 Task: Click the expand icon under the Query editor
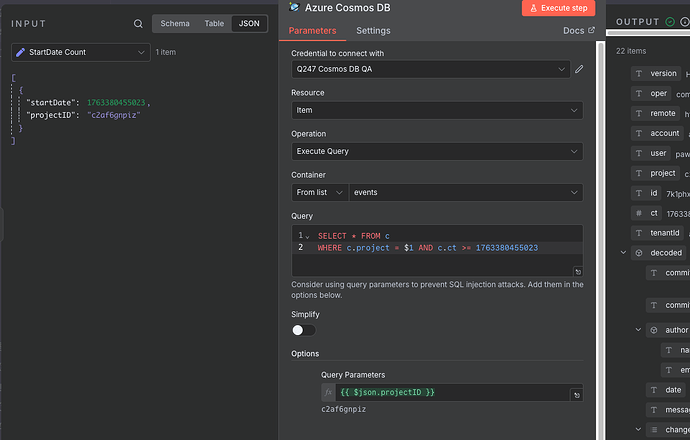click(578, 271)
